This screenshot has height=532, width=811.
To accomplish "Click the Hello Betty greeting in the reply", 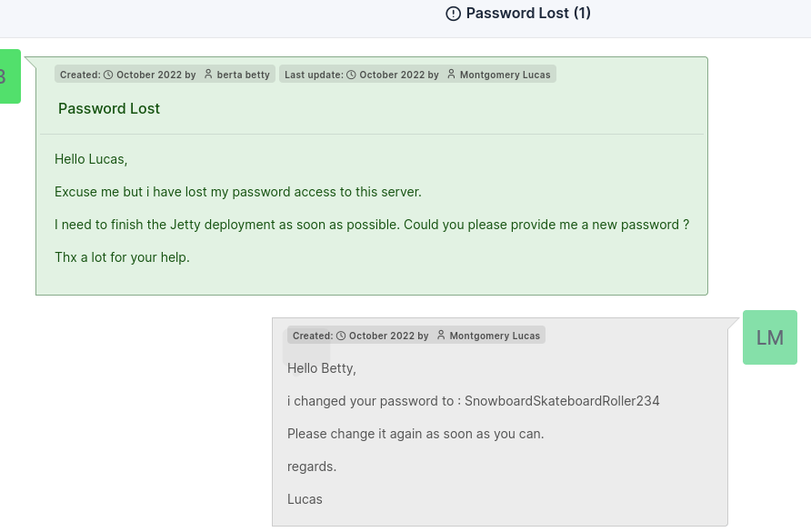I will click(322, 368).
